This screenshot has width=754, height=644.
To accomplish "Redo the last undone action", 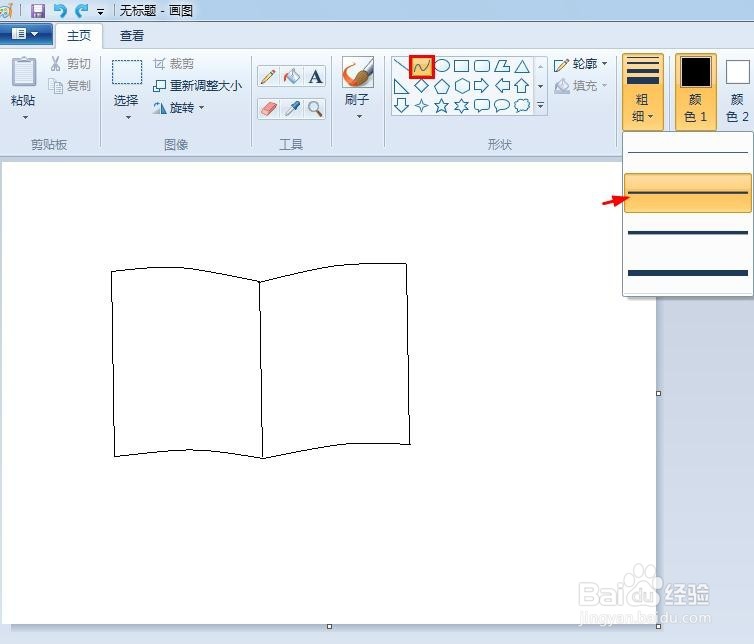I will pyautogui.click(x=82, y=10).
